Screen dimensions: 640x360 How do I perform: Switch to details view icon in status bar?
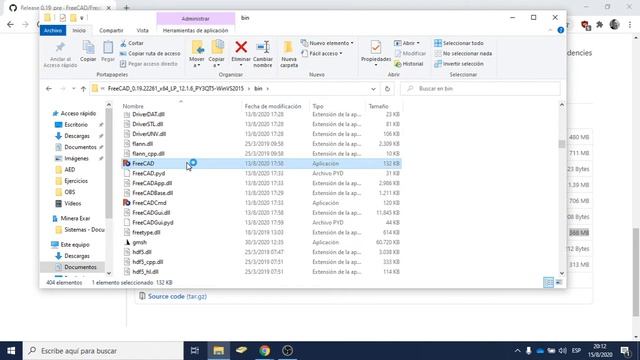click(548, 282)
